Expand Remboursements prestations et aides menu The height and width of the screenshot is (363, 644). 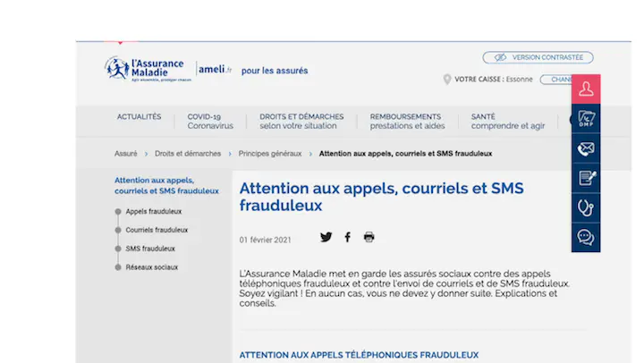pyautogui.click(x=405, y=121)
